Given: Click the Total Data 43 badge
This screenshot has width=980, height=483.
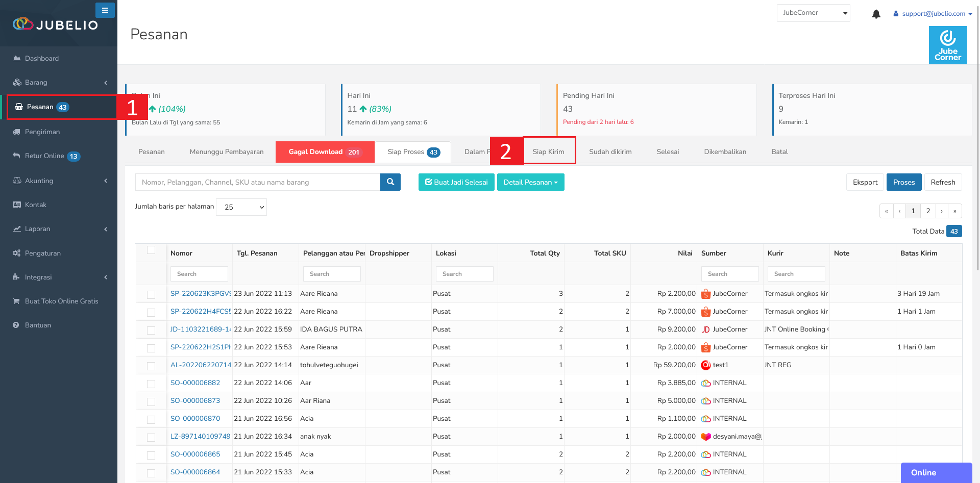Looking at the screenshot, I should pos(954,231).
